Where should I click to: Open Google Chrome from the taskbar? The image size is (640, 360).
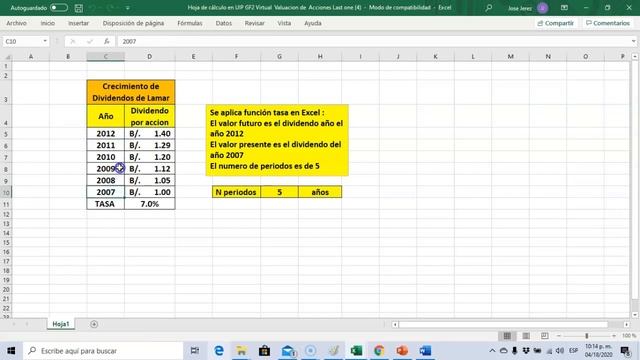point(379,351)
